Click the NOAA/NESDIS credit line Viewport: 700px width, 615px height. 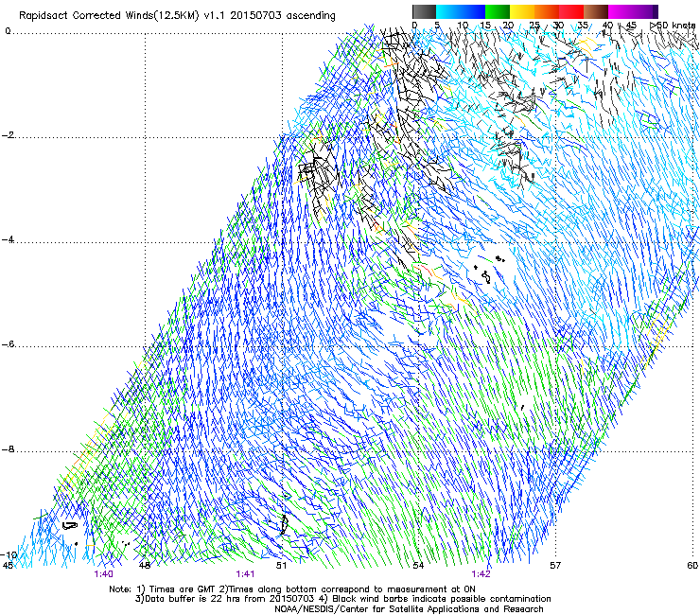(409, 609)
